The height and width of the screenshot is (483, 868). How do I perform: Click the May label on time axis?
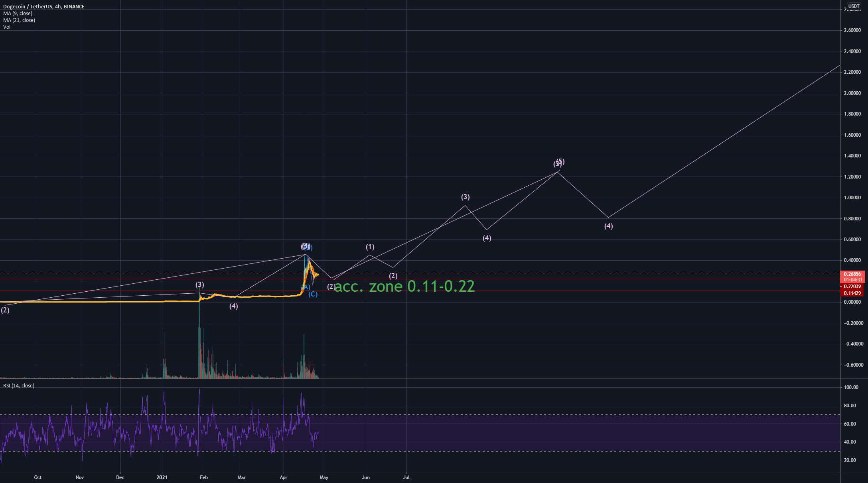(324, 477)
